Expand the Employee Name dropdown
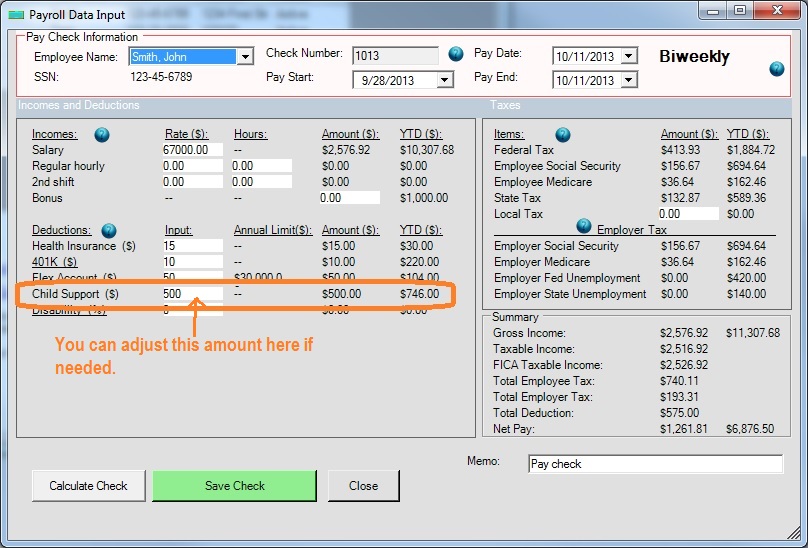The image size is (808, 548). click(245, 57)
